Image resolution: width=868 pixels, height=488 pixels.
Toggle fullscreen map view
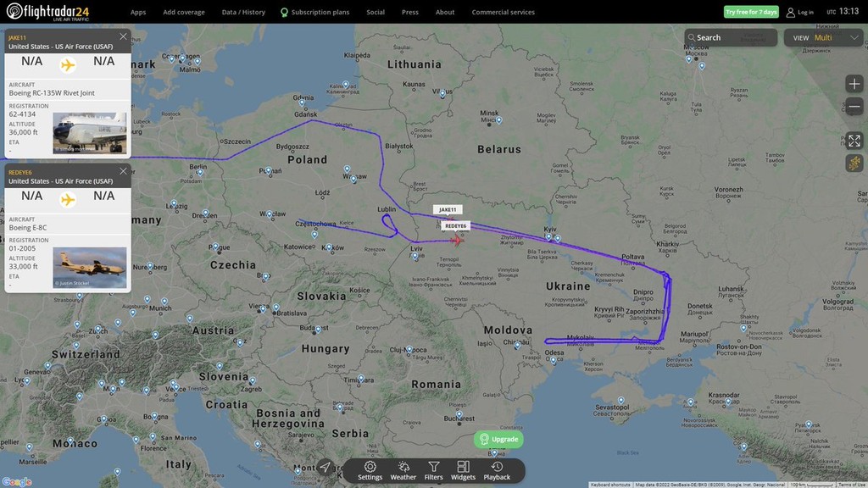(x=854, y=141)
